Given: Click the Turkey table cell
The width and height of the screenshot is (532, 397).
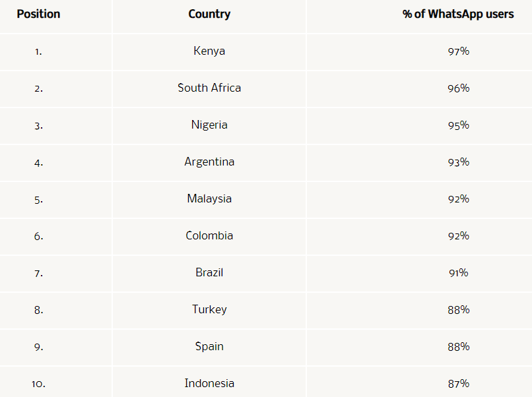Looking at the screenshot, I should pos(209,309).
